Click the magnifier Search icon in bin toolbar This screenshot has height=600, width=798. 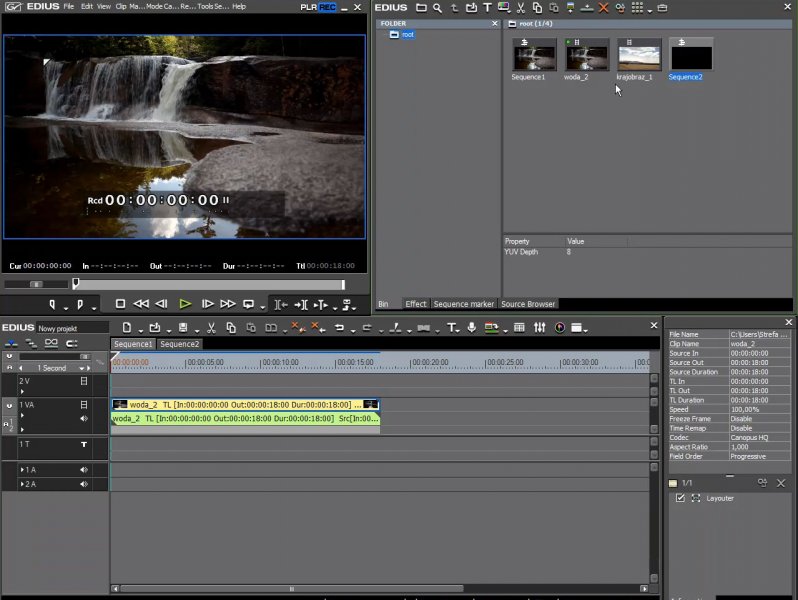tap(437, 8)
